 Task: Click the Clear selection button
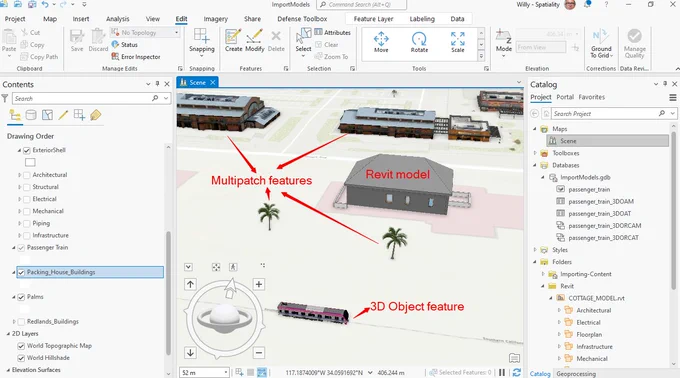pos(326,45)
